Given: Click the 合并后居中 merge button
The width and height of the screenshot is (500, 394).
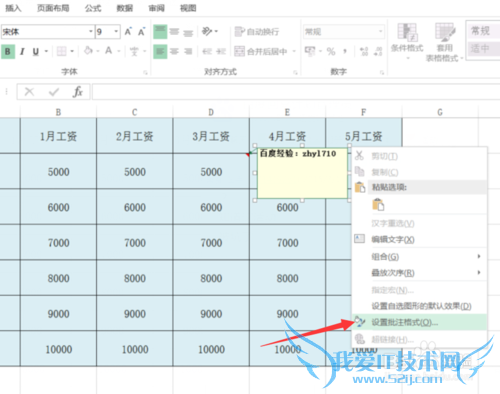Looking at the screenshot, I should 261,51.
